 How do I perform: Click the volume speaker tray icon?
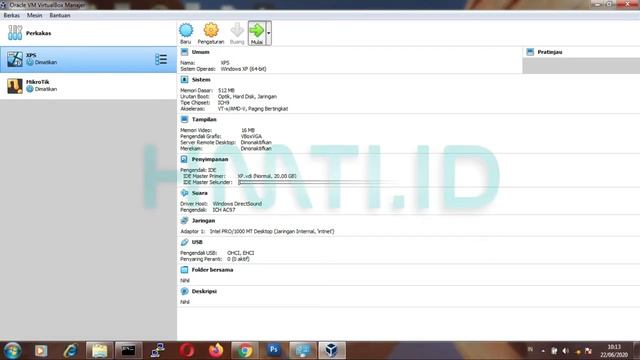[x=566, y=351]
